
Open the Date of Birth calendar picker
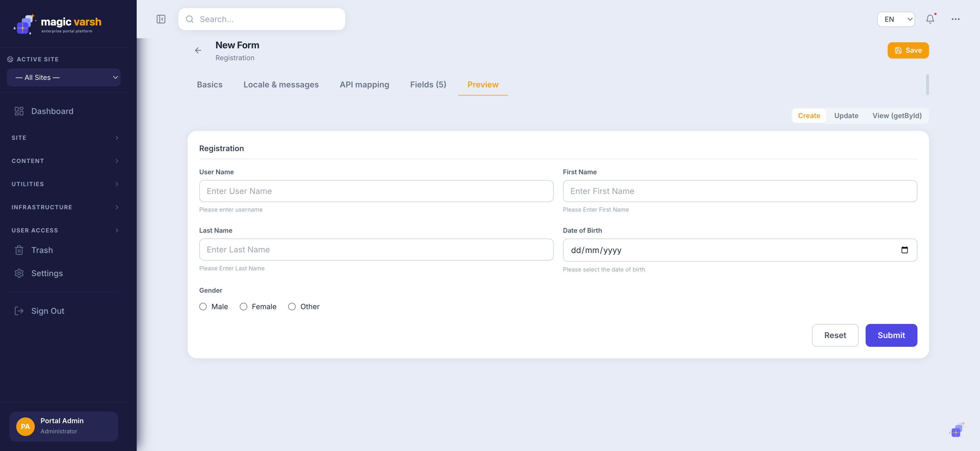904,250
